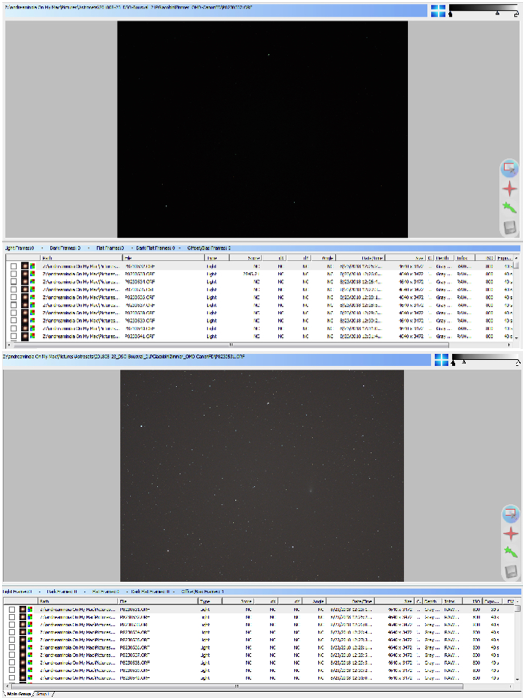Click the upper list horizontal scrollbar
The image size is (525, 700).
(x=231, y=345)
